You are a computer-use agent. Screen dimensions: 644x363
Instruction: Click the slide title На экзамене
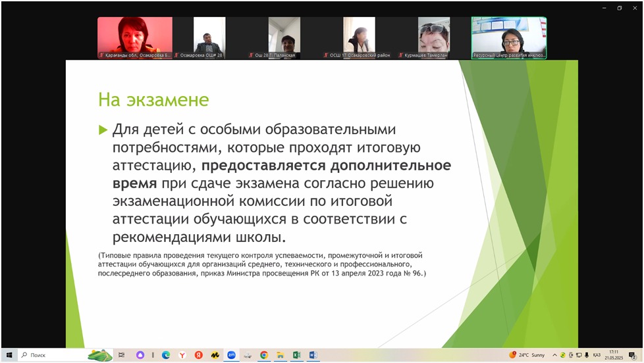tap(153, 100)
